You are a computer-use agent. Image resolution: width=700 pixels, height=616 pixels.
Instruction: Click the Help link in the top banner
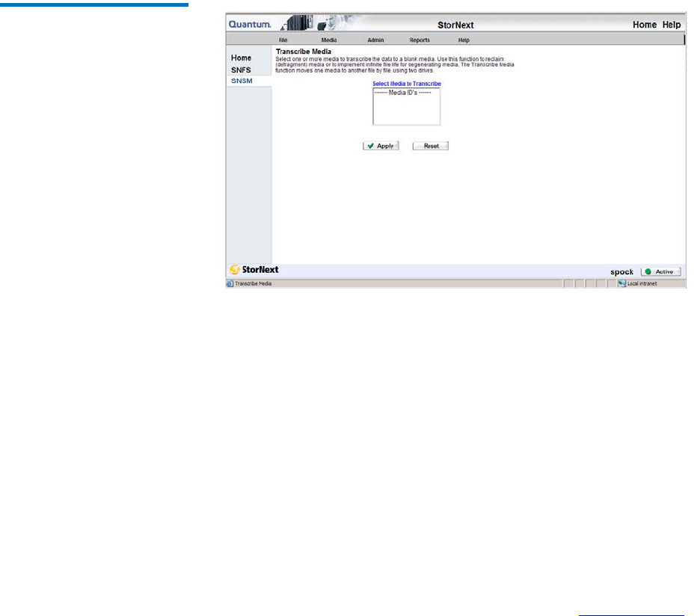(672, 25)
